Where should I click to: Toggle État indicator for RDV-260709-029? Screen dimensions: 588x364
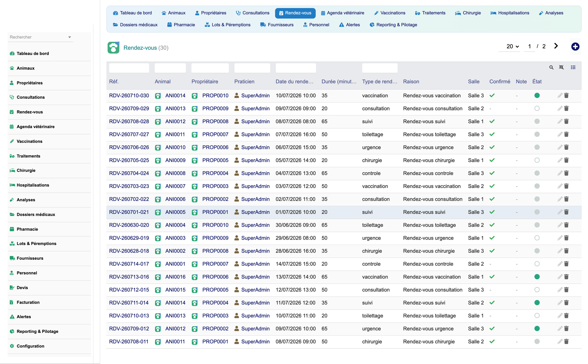(x=537, y=108)
